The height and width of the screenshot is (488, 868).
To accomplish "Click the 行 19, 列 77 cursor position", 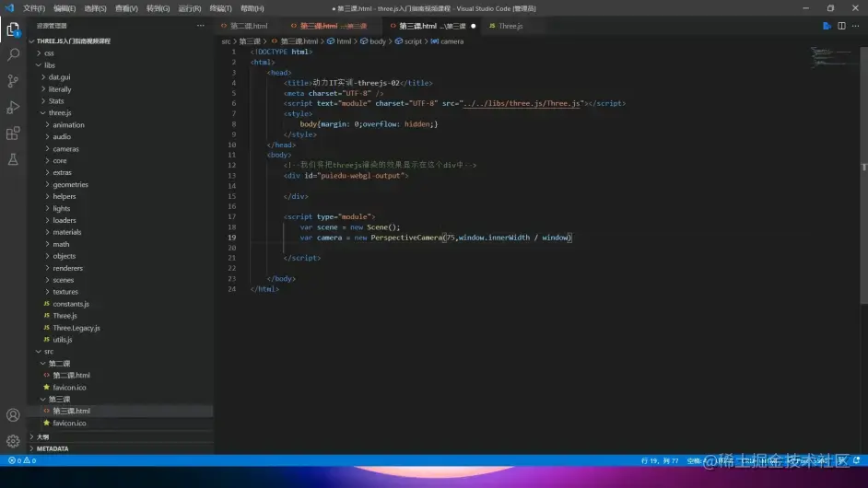I will (x=660, y=460).
